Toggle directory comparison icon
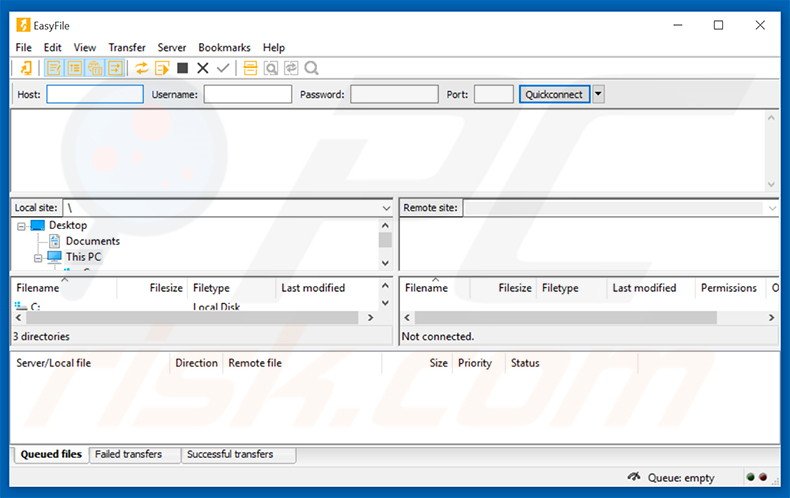 click(x=271, y=68)
